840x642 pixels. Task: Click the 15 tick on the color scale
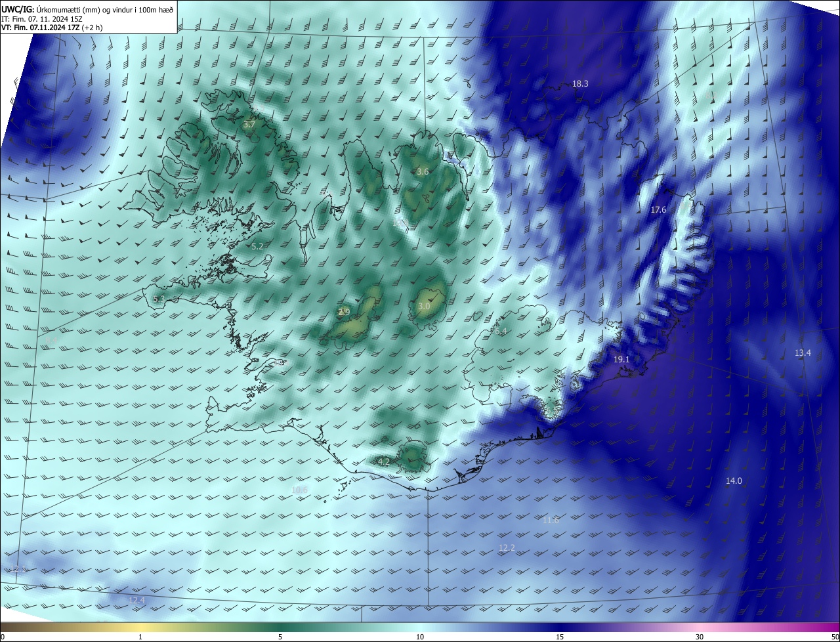pos(560,637)
